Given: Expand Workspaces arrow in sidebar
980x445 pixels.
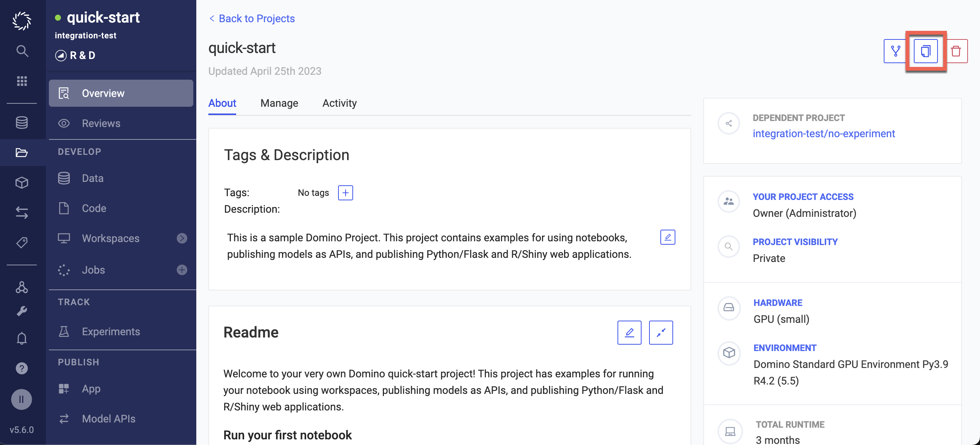Looking at the screenshot, I should point(182,239).
